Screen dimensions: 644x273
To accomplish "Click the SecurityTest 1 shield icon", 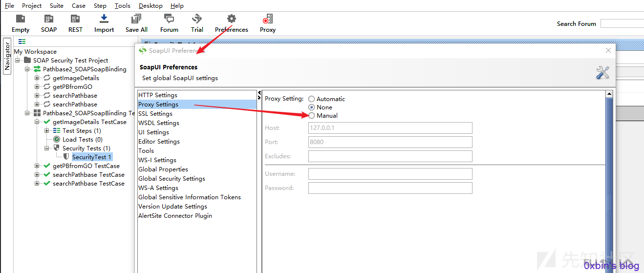I will click(x=66, y=157).
